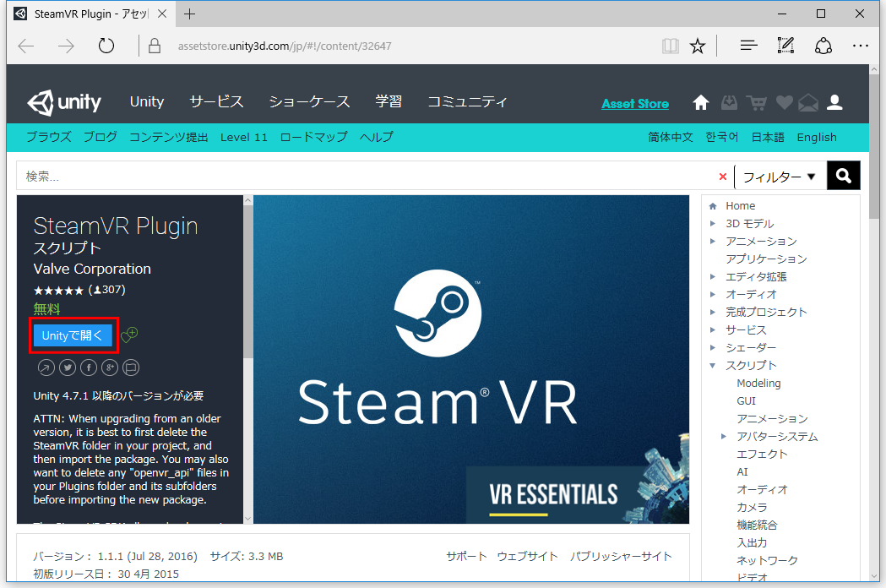886x588 pixels.
Task: Open the user account icon
Action: [834, 102]
